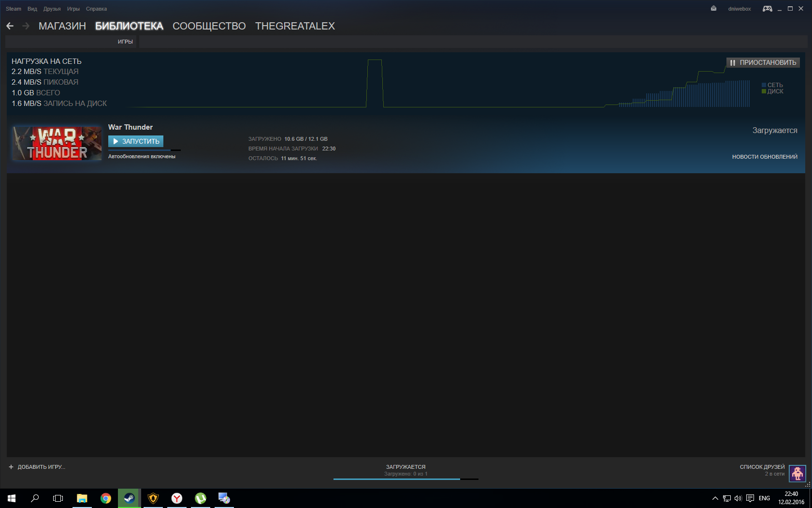Go to the МАГАЗИН section
Image resolution: width=812 pixels, height=508 pixels.
[x=62, y=26]
